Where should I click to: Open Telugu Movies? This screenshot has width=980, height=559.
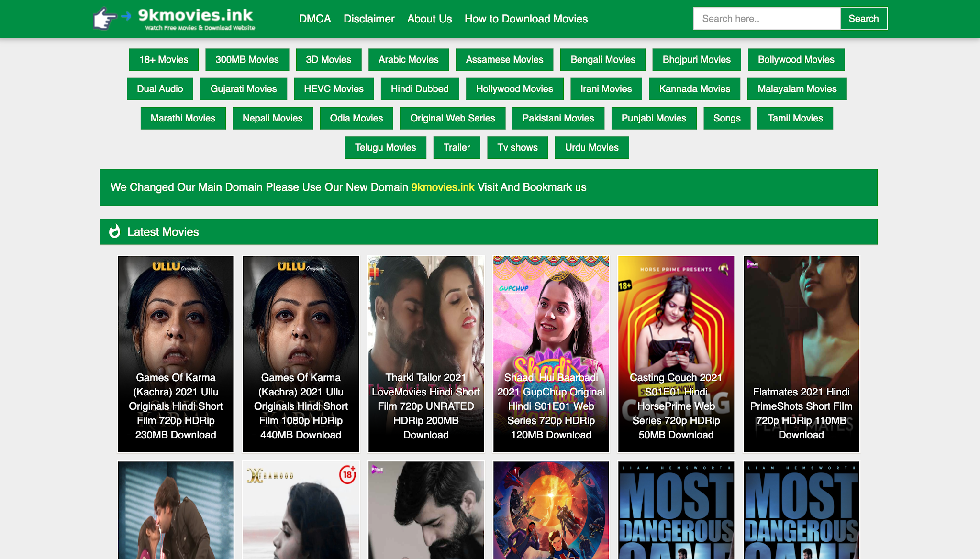[x=386, y=147]
